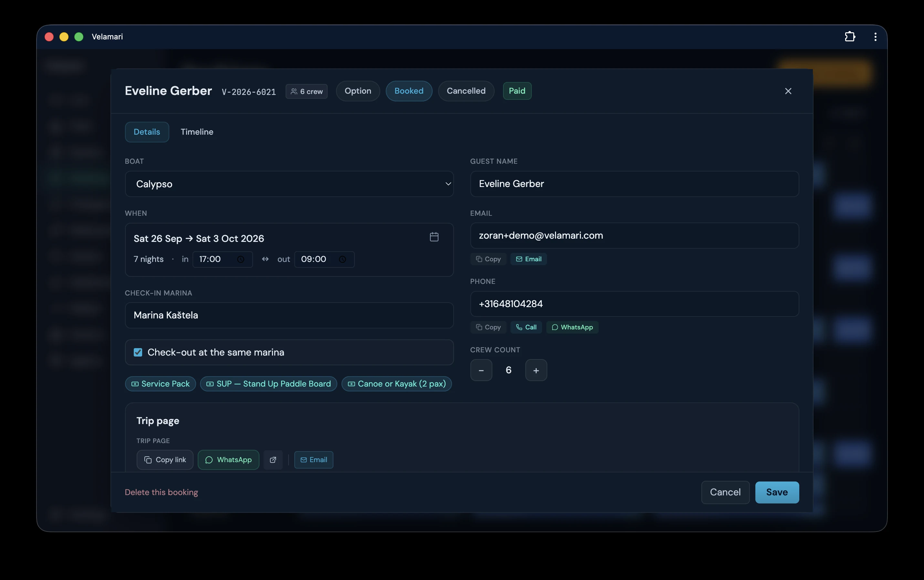Toggle the Paid status badge
The image size is (924, 580).
(517, 91)
